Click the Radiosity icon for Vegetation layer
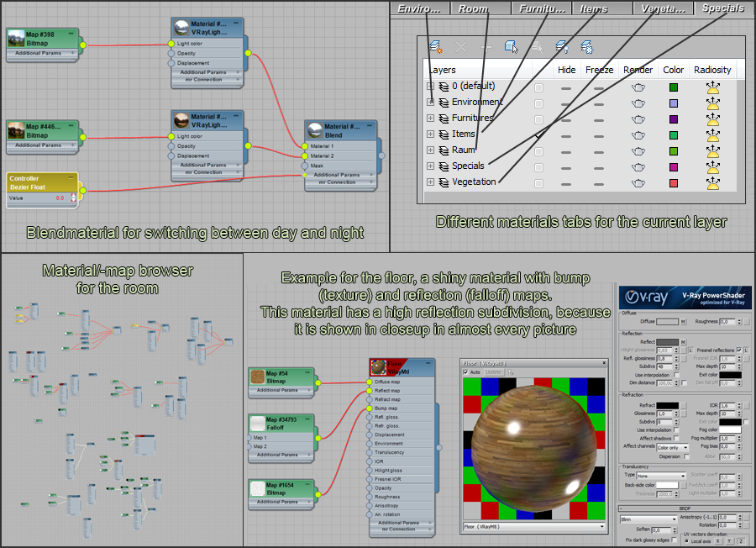The height and width of the screenshot is (548, 756). tap(713, 182)
